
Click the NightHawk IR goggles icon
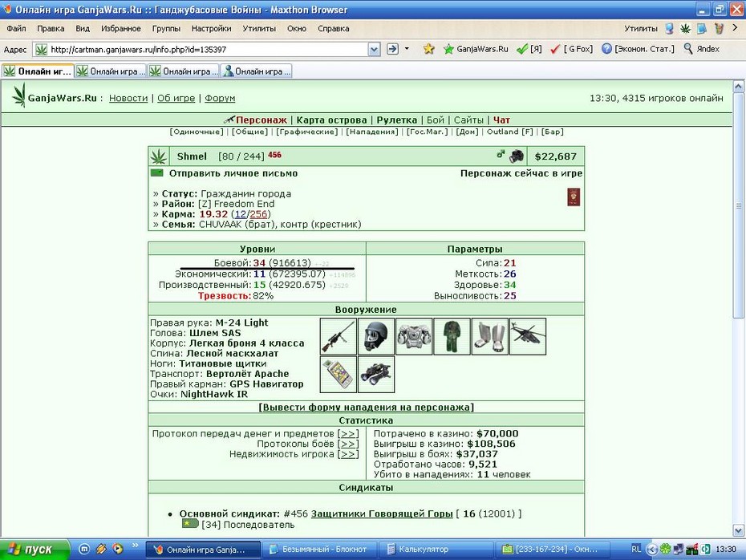(376, 375)
